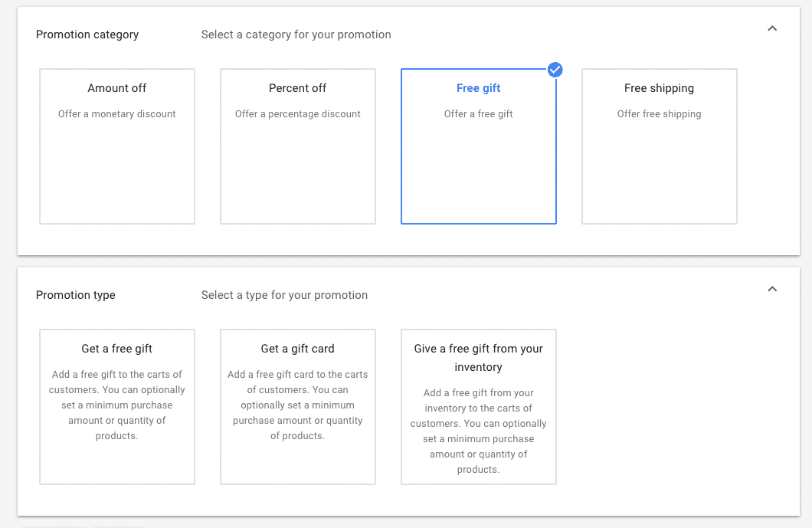Click the text Select a type for your promotion

pyautogui.click(x=284, y=295)
